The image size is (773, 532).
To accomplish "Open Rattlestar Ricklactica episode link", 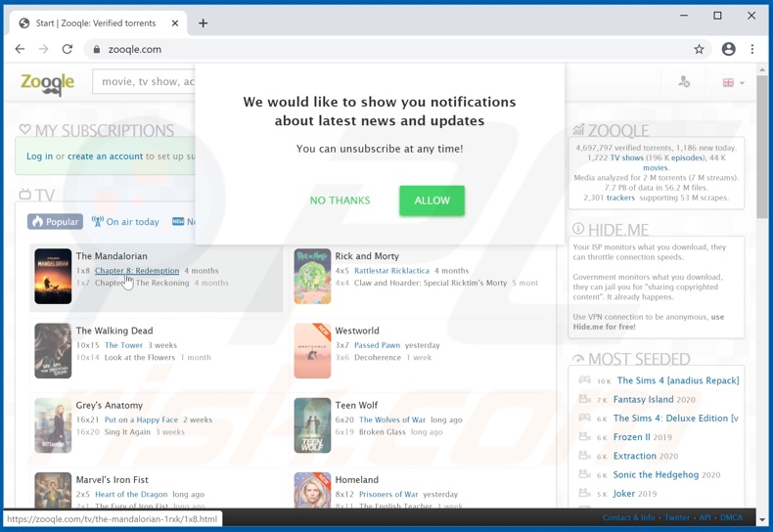I will click(x=392, y=271).
